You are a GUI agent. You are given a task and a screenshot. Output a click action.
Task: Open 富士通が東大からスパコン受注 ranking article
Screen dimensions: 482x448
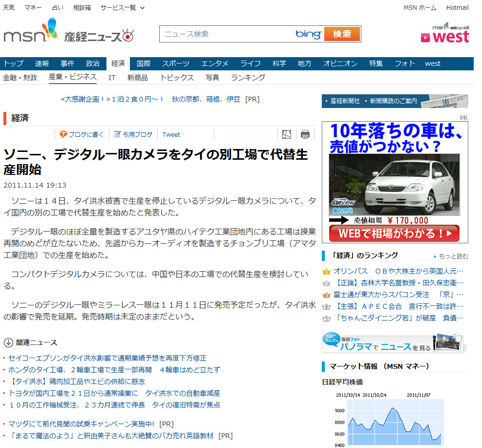click(398, 295)
